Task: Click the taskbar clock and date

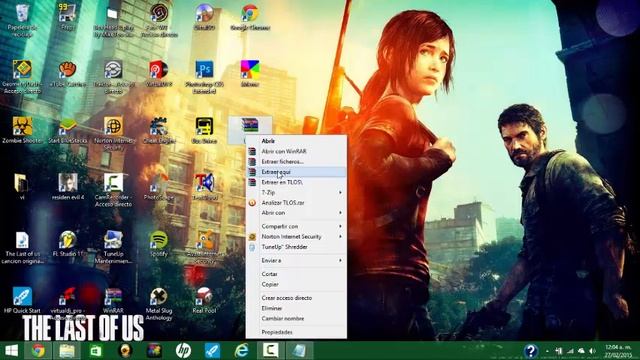Action: 618,351
